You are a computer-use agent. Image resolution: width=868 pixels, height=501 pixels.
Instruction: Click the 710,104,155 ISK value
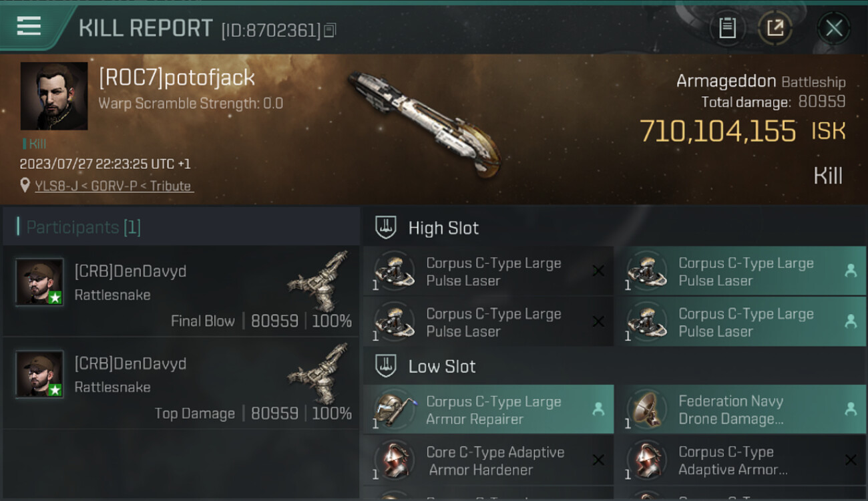coord(742,131)
